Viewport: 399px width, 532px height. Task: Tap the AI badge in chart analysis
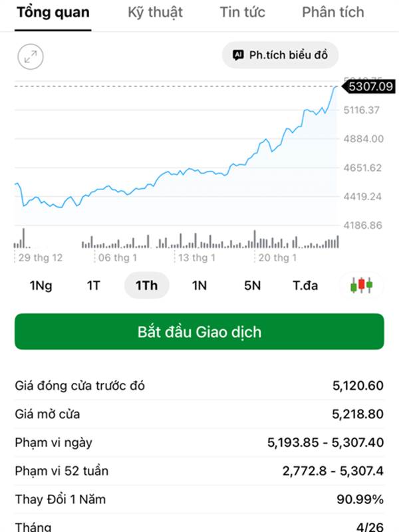(x=238, y=55)
